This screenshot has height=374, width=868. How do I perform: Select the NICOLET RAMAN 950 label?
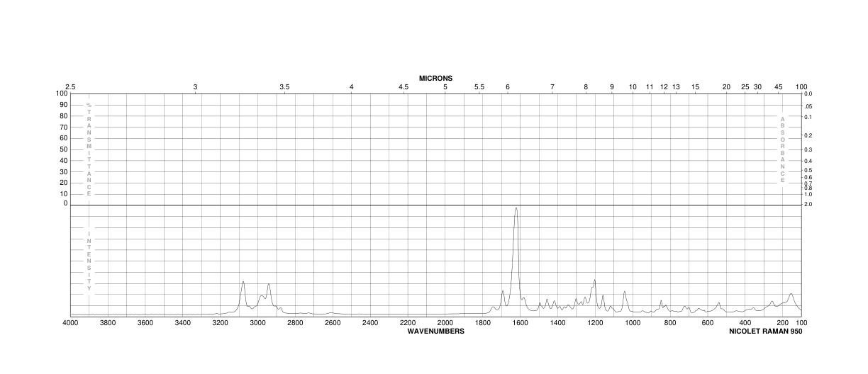(x=765, y=331)
